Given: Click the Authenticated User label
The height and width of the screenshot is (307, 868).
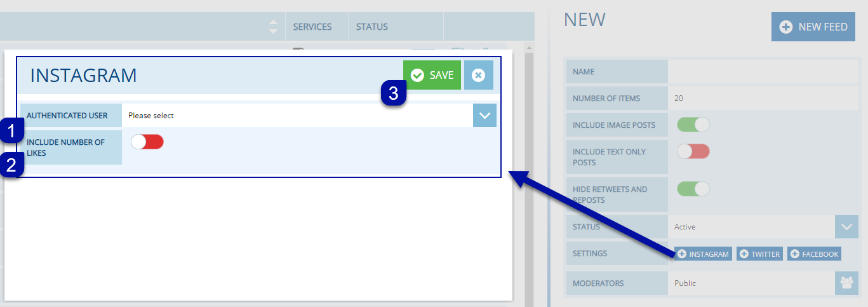Looking at the screenshot, I should pos(67,116).
